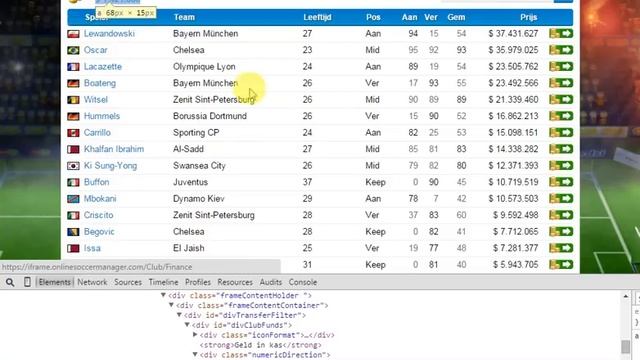
Task: Switch to the Network tab
Action: click(x=92, y=282)
